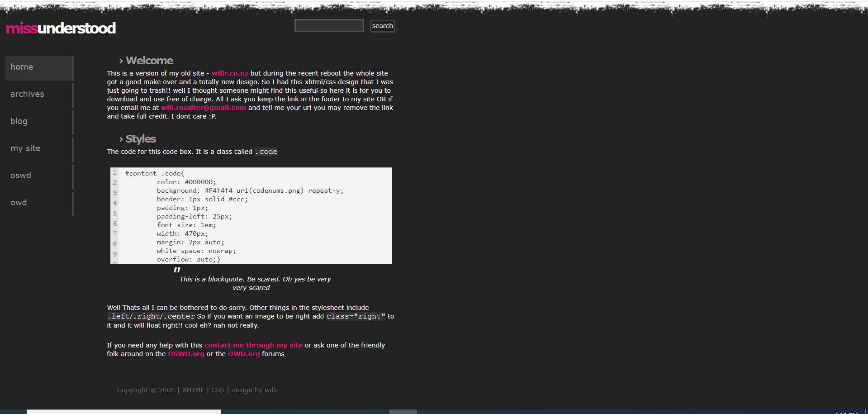This screenshot has height=414, width=868.
Task: Focus the search text field
Action: coord(329,26)
